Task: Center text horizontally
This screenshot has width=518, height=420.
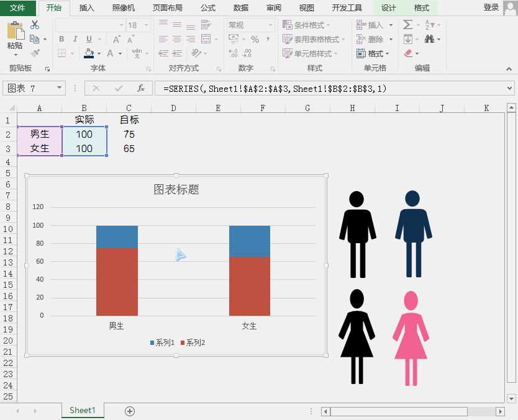Action: point(177,39)
